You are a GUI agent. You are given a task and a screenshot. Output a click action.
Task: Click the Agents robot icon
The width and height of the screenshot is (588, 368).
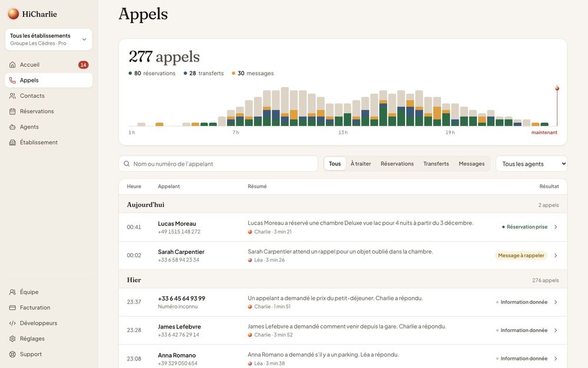tap(12, 127)
